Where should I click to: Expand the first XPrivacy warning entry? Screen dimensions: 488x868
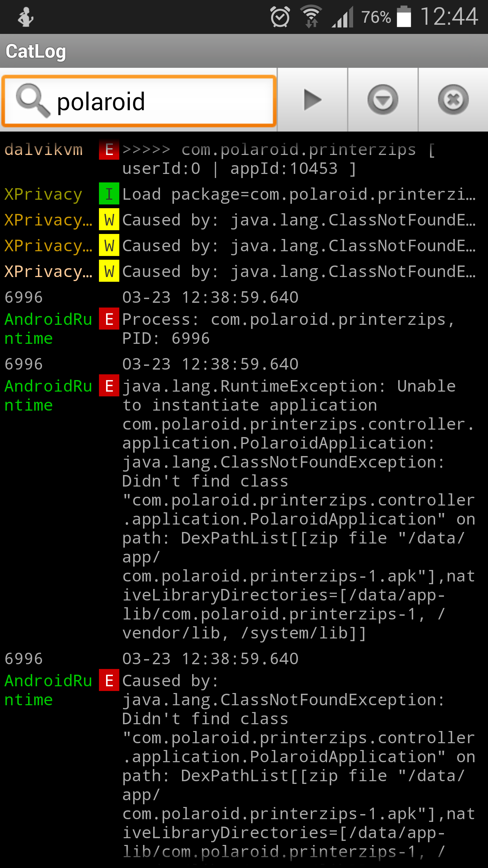tap(298, 220)
